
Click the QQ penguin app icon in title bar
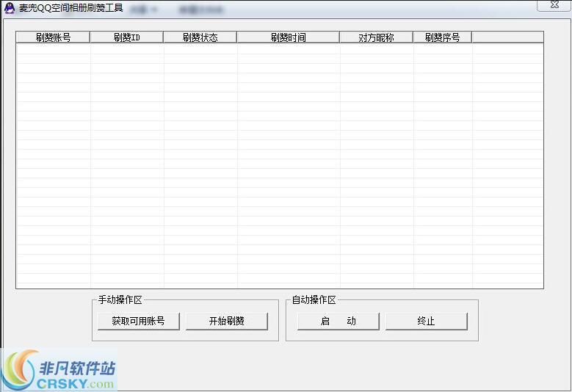click(10, 7)
